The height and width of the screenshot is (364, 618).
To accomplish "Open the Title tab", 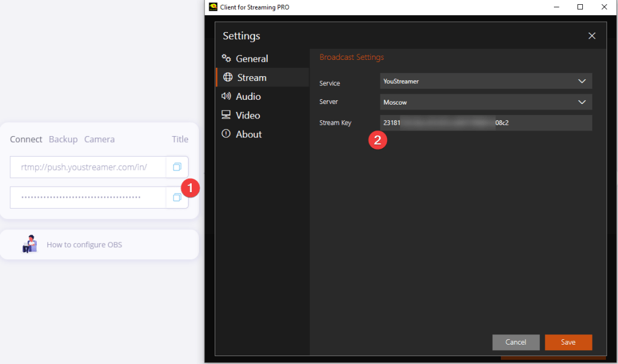I will point(180,139).
